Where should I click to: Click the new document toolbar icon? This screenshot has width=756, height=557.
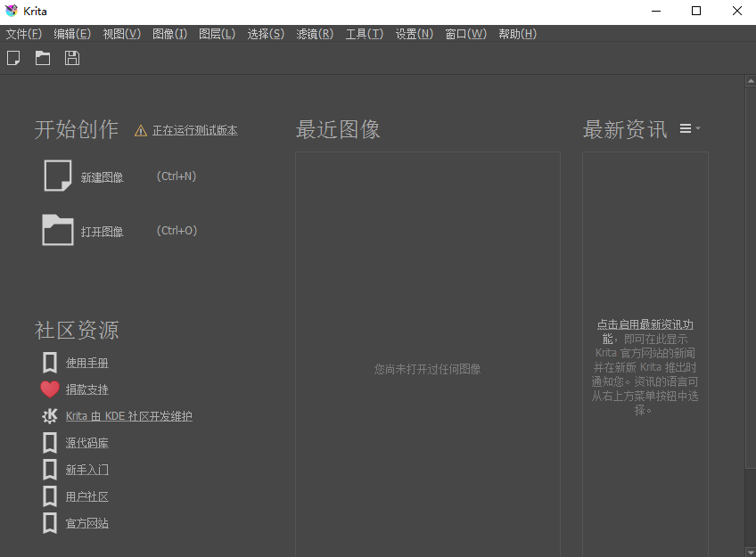point(13,58)
